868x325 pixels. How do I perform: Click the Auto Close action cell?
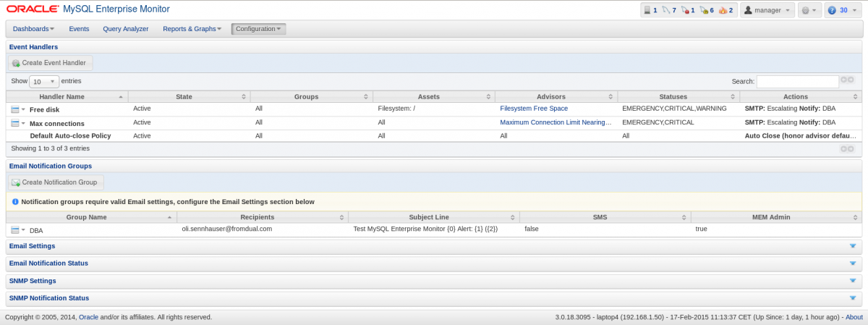pyautogui.click(x=801, y=136)
